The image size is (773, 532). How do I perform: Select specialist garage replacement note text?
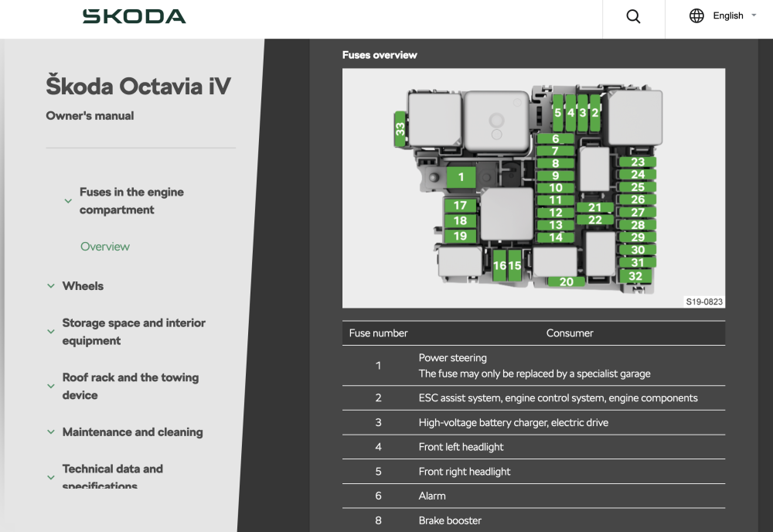tap(534, 373)
